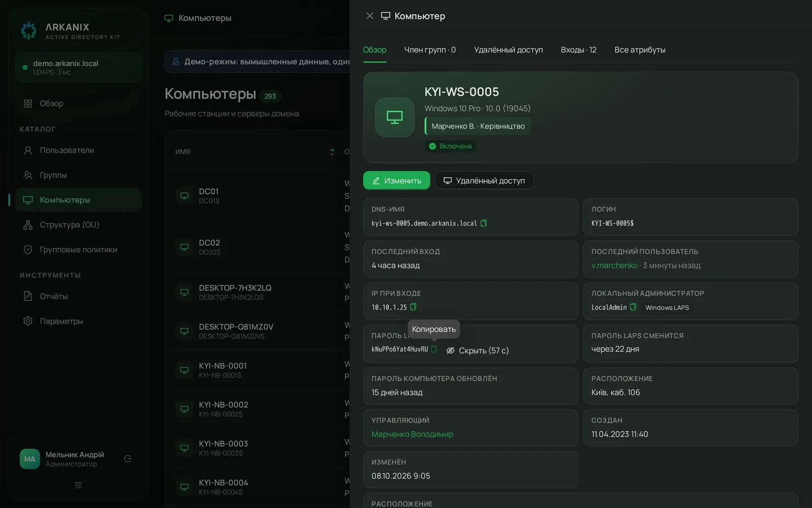Open Группы in sidebar
Screen dimensions: 812x508
[x=78, y=175]
